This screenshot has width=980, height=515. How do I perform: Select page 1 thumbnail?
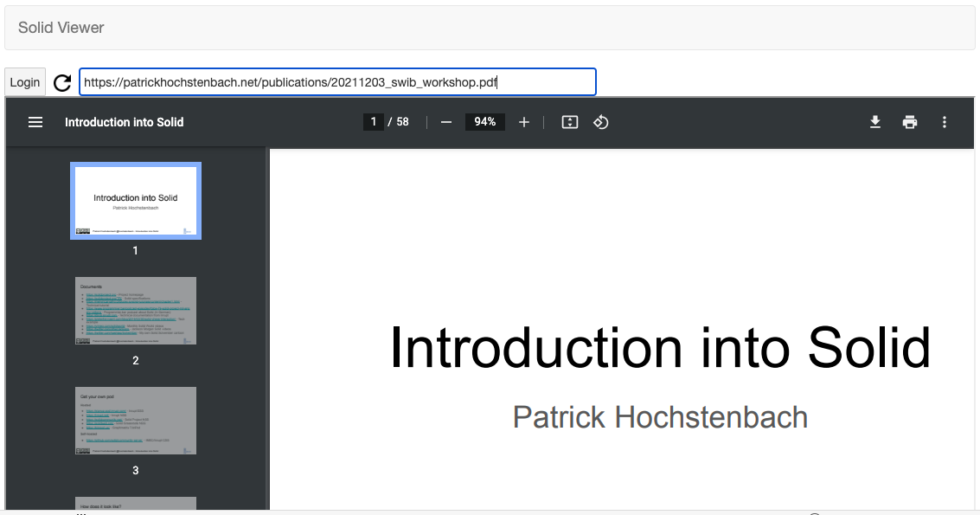pyautogui.click(x=136, y=201)
